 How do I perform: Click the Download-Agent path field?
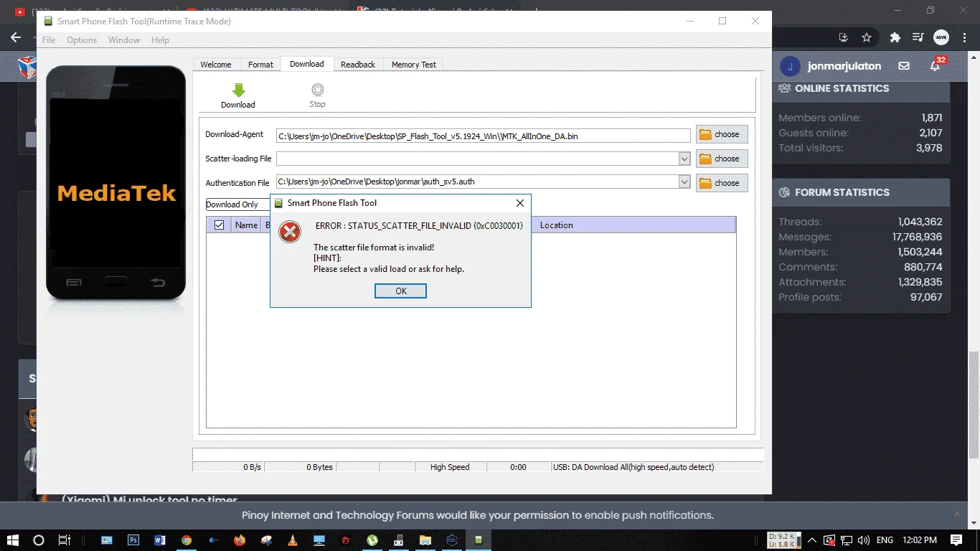click(484, 136)
